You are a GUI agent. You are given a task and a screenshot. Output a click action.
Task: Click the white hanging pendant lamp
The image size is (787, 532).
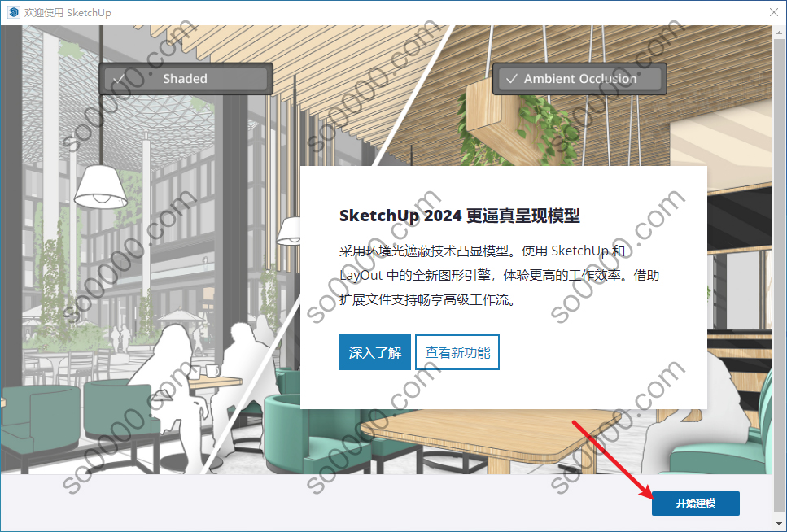(101, 187)
